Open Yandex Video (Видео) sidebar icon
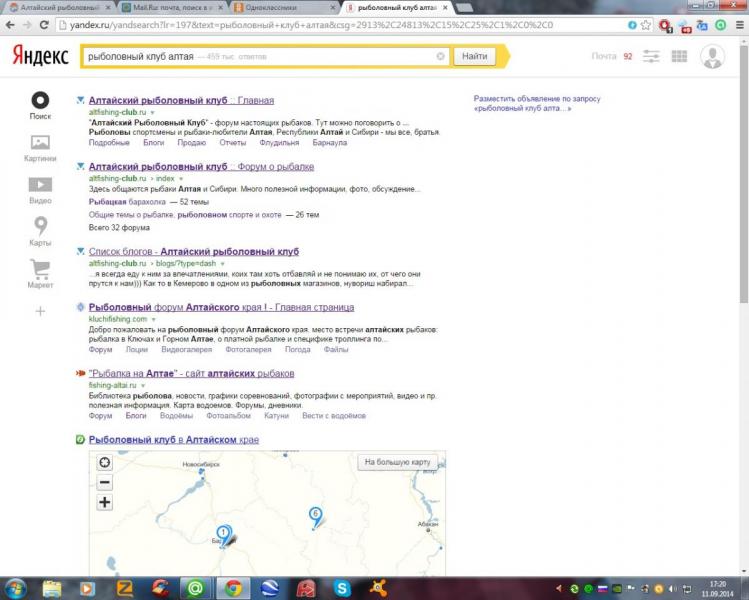 click(x=40, y=184)
